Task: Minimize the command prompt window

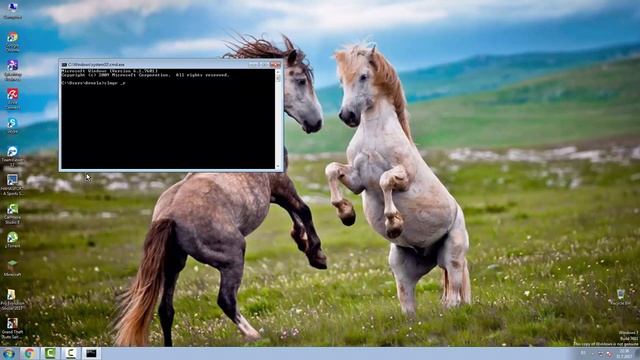Action: pyautogui.click(x=253, y=64)
